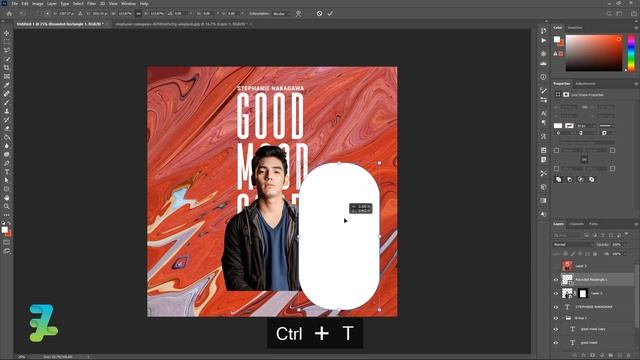Open the Layer menu

pyautogui.click(x=52, y=4)
